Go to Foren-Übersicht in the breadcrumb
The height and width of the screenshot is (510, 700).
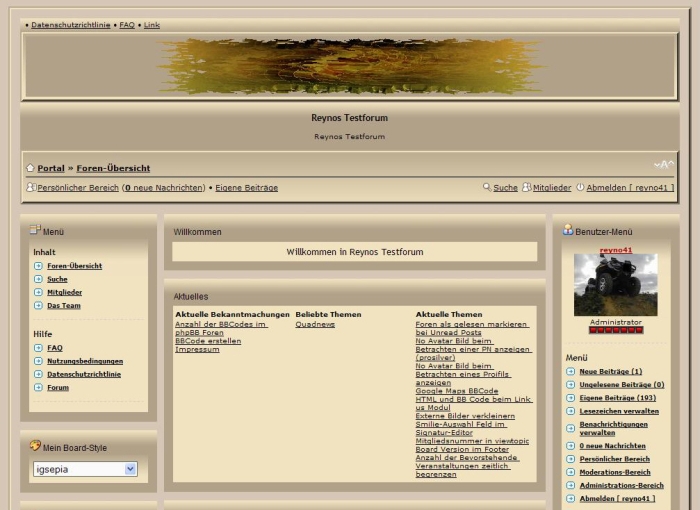pos(113,168)
